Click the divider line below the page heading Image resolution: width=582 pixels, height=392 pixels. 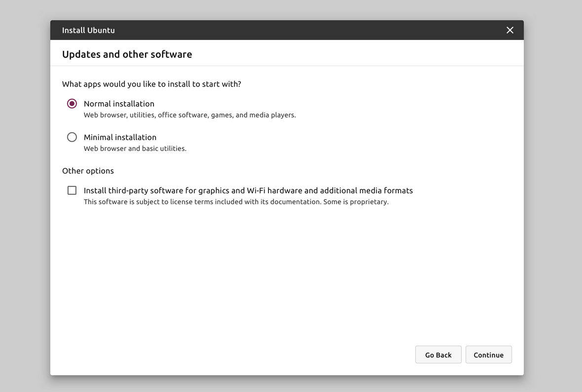pyautogui.click(x=286, y=66)
